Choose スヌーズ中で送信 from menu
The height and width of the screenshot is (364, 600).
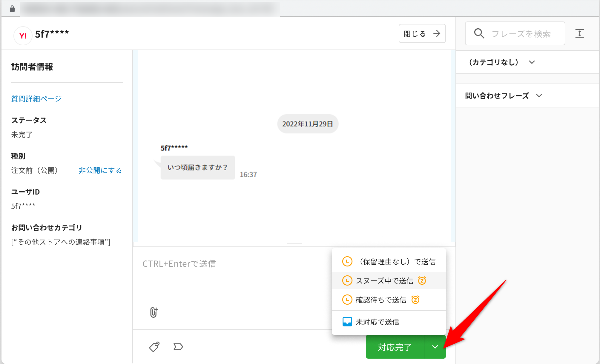pyautogui.click(x=384, y=281)
